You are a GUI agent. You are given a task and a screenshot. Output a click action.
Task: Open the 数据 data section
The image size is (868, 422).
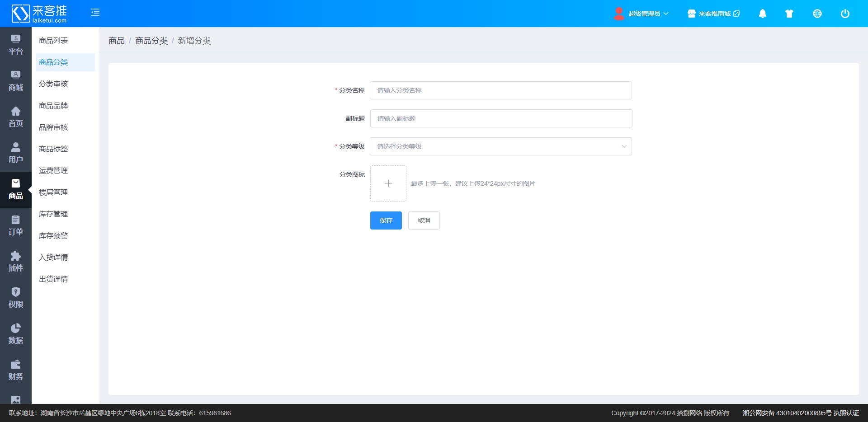[x=16, y=334]
